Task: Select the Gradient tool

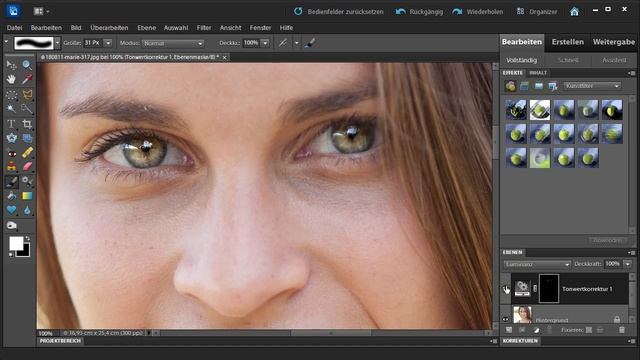Action: (27, 196)
